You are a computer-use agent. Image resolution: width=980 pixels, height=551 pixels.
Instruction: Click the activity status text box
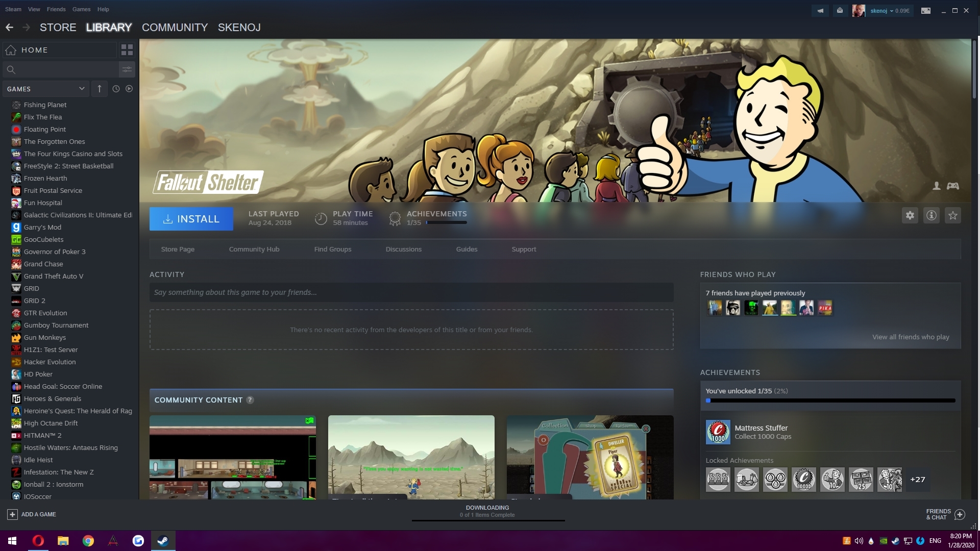[411, 292]
